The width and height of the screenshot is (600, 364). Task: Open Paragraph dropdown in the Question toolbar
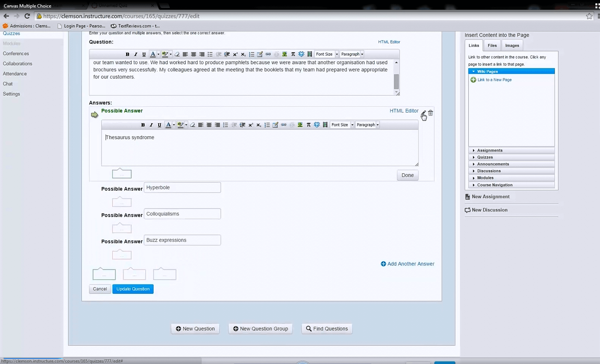(x=352, y=54)
